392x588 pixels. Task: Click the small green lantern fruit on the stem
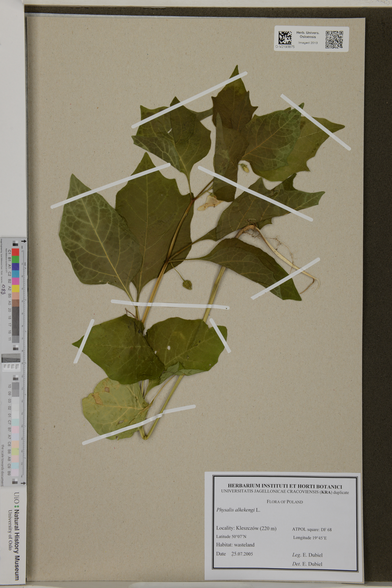click(x=187, y=285)
